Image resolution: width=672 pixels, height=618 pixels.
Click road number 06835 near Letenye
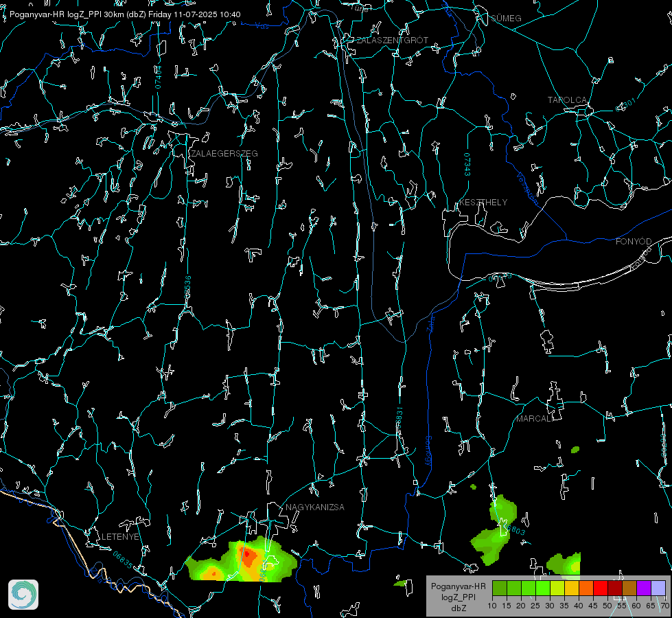point(123,560)
